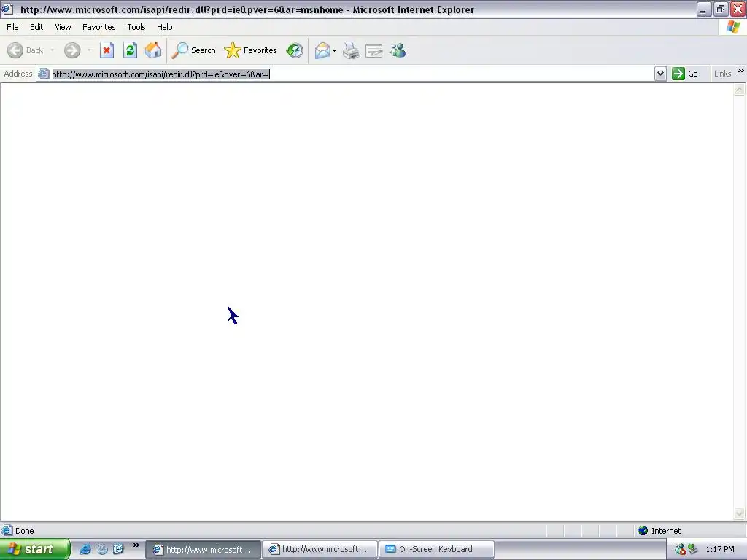Click the second Quick Launch icon

pos(102,549)
